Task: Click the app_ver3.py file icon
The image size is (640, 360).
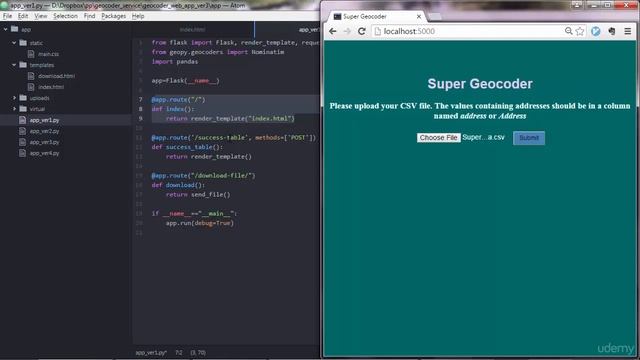Action: 22,142
